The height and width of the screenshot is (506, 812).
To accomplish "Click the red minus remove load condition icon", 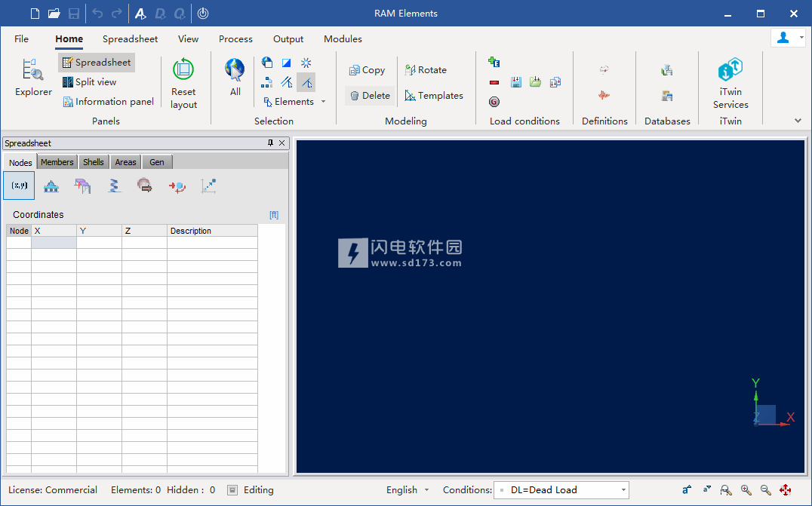I will tap(494, 82).
